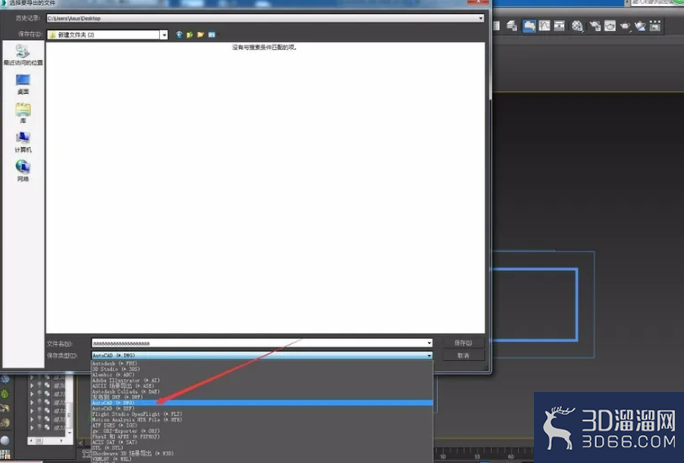This screenshot has width=684, height=463.
Task: Open the 计算机 computer location
Action: click(x=23, y=142)
